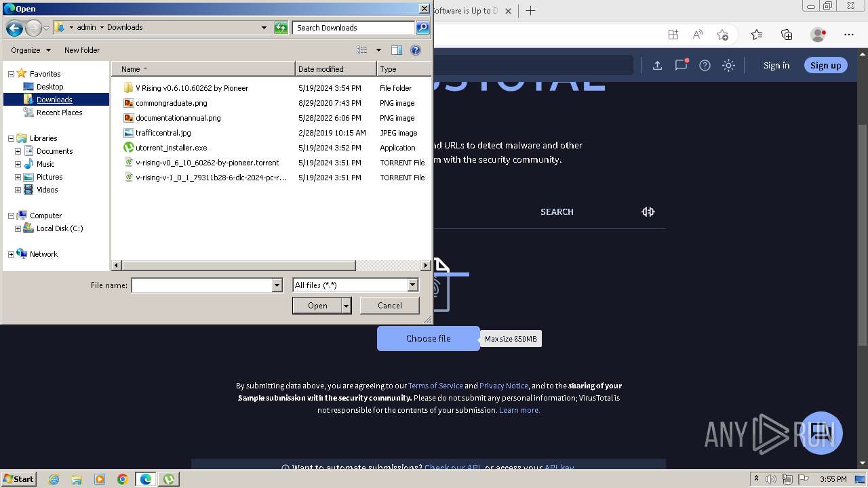
Task: Launch Internet Explorer from taskbar
Action: pos(54,479)
